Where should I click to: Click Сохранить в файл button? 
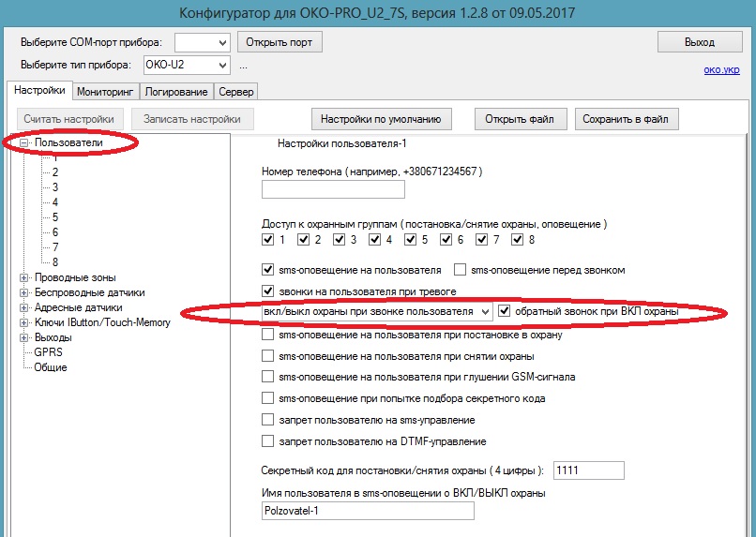click(x=626, y=119)
